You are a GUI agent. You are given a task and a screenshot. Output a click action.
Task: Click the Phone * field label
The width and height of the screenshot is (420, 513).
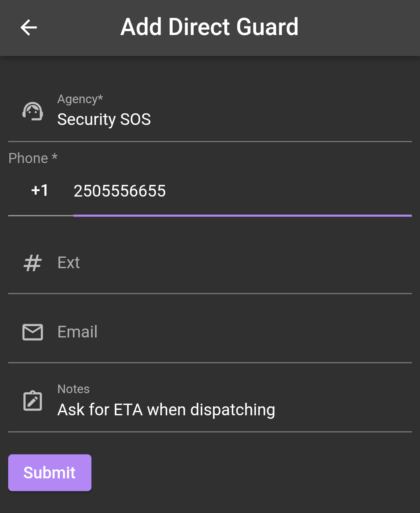coord(33,158)
